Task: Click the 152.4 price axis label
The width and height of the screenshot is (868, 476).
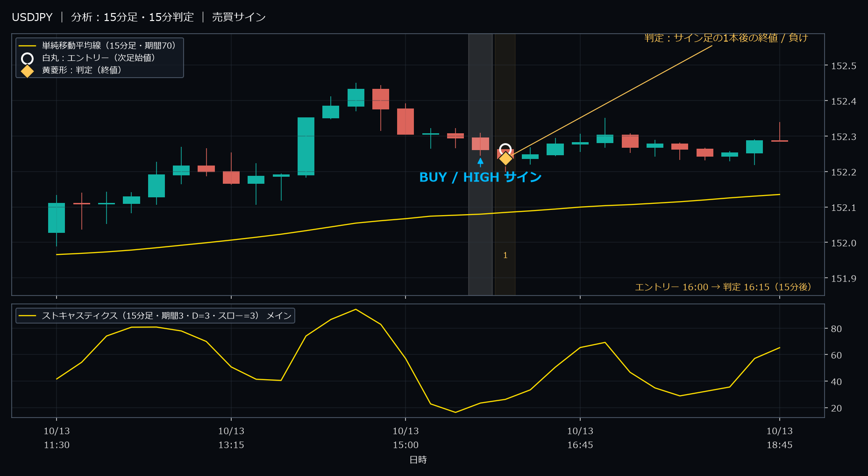Action: 843,101
